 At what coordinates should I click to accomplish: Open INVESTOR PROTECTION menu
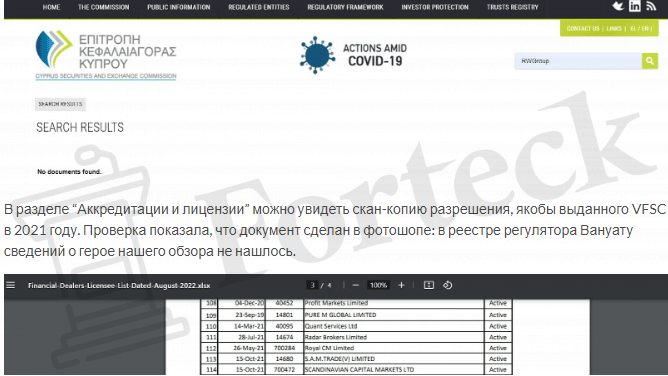(435, 7)
